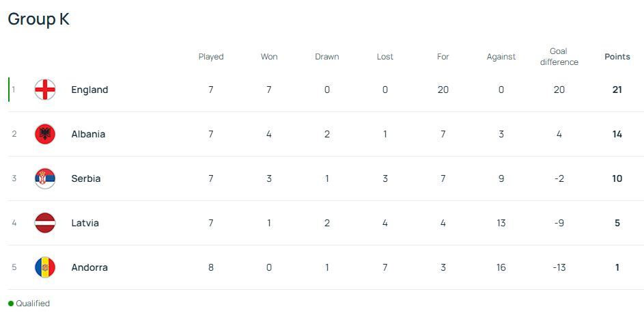Click the Drawn column header
644x322 pixels.
click(327, 57)
